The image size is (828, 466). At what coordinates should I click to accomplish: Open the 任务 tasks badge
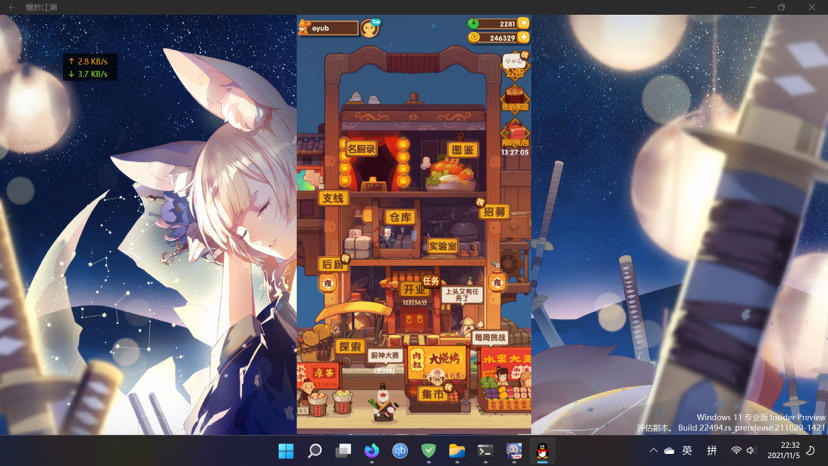(x=431, y=281)
